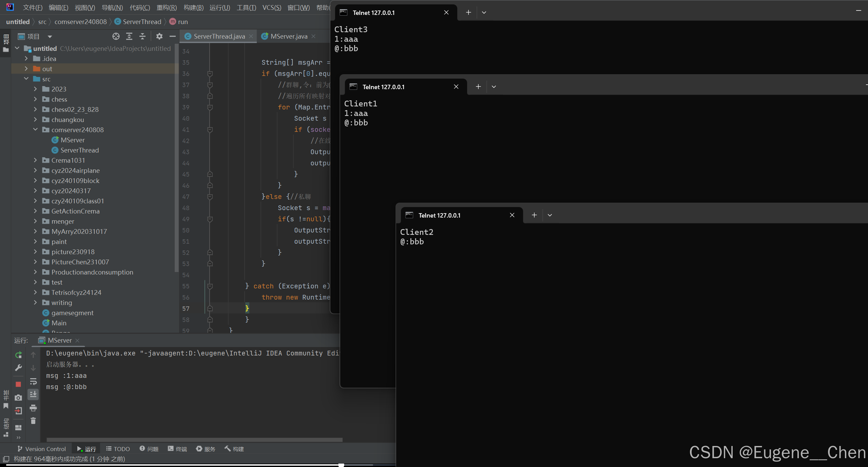Expand the chess folder

(35, 99)
